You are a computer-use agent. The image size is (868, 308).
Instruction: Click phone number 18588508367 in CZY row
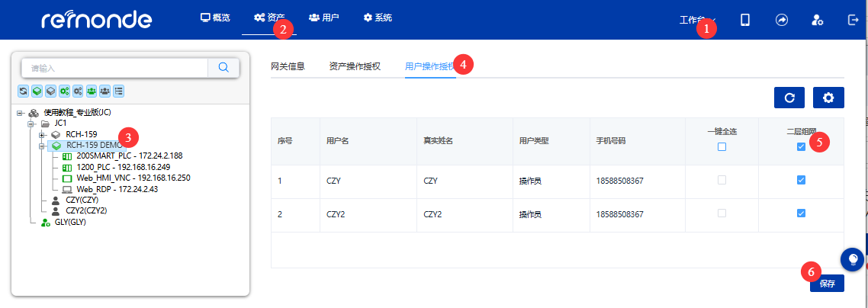(620, 180)
